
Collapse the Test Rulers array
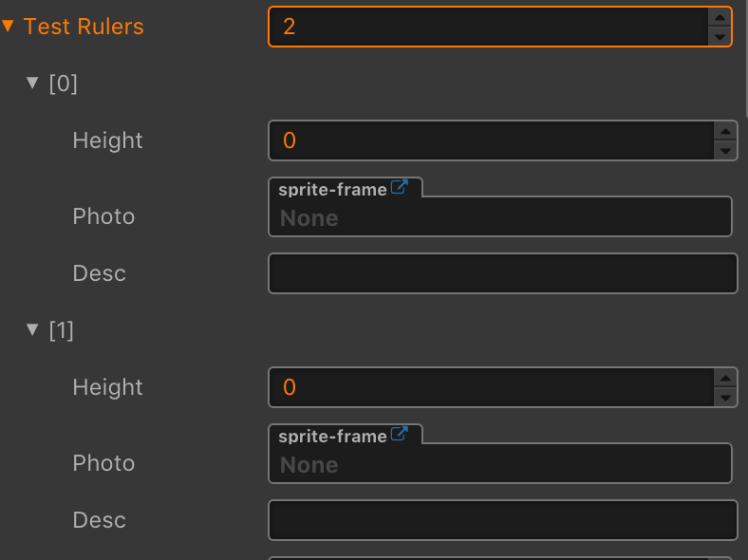9,27
